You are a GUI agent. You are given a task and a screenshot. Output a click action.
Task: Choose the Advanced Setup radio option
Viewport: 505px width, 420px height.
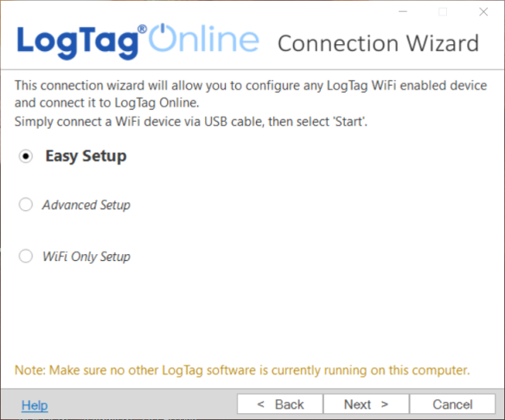[x=26, y=204]
